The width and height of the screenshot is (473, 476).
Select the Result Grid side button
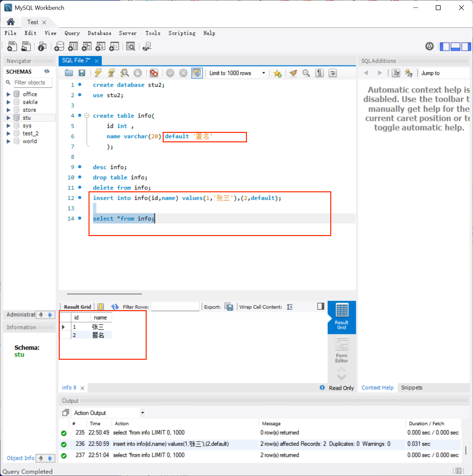(342, 317)
